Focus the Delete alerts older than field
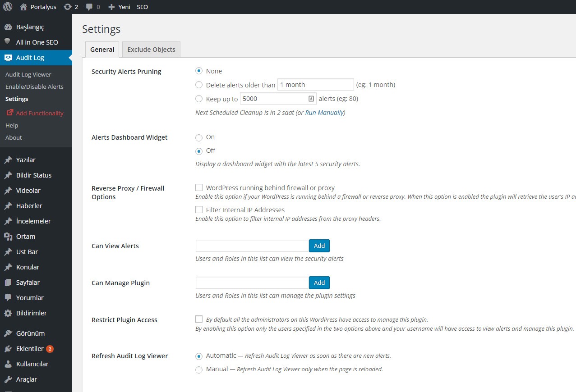The width and height of the screenshot is (576, 392). 315,85
